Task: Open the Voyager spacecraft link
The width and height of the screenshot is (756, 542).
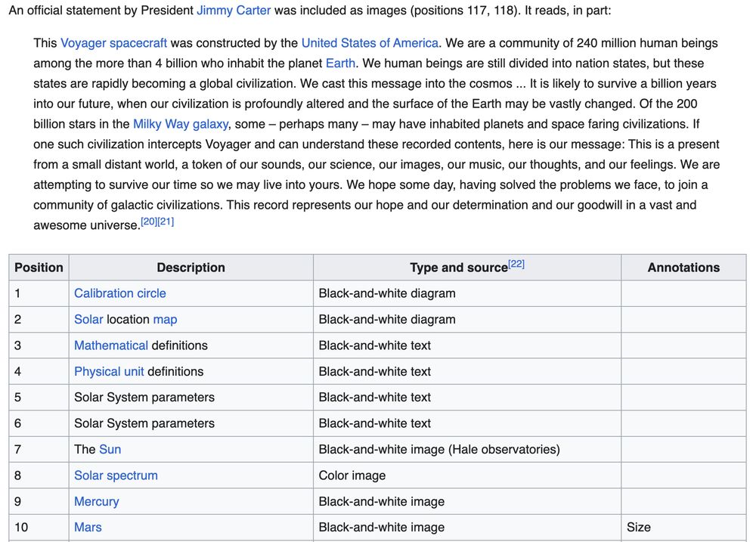Action: (113, 43)
